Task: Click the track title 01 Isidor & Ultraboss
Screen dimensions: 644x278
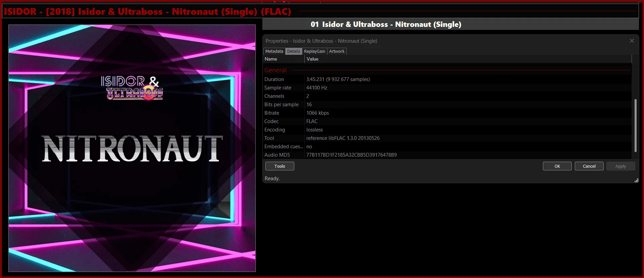Action: pos(386,24)
